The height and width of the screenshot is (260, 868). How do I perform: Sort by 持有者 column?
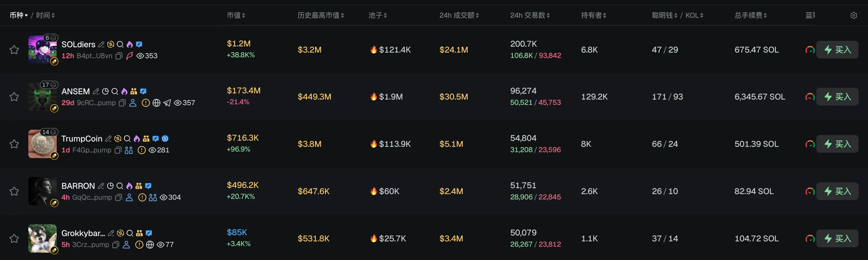coord(594,16)
